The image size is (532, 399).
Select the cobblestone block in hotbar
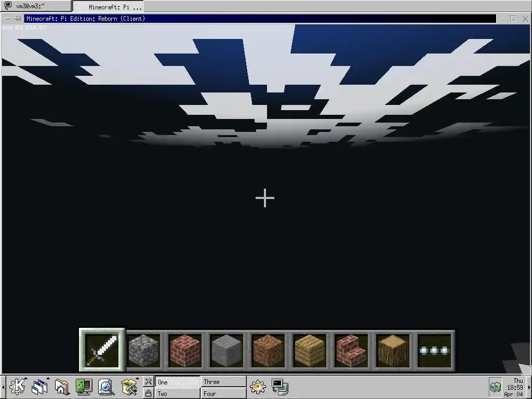(x=143, y=351)
